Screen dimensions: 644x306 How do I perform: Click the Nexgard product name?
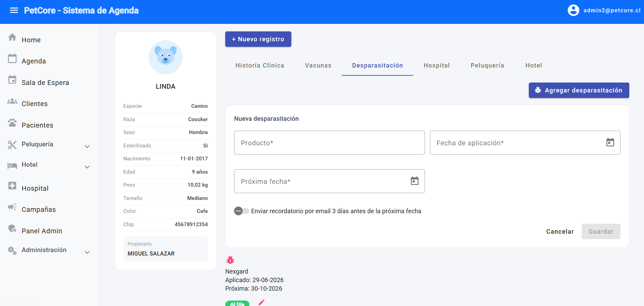(x=237, y=272)
